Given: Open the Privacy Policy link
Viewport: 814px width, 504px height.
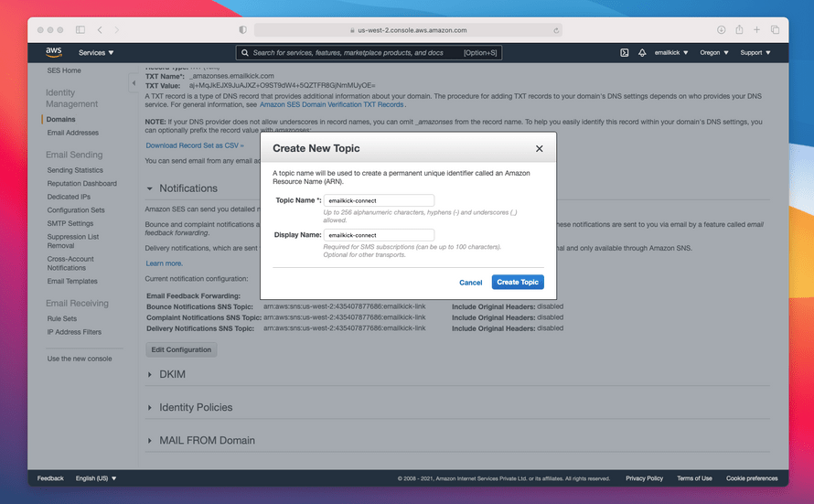Looking at the screenshot, I should coord(644,478).
